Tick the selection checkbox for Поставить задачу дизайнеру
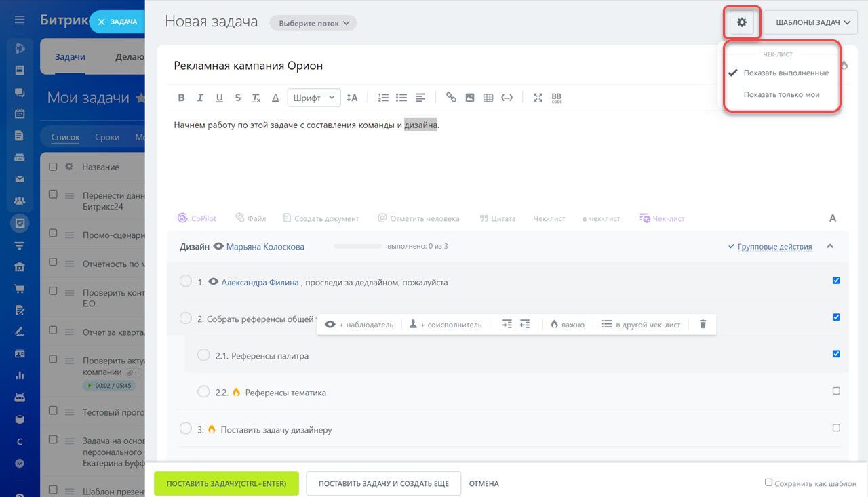Viewport: 868px width, 497px height. [x=836, y=427]
